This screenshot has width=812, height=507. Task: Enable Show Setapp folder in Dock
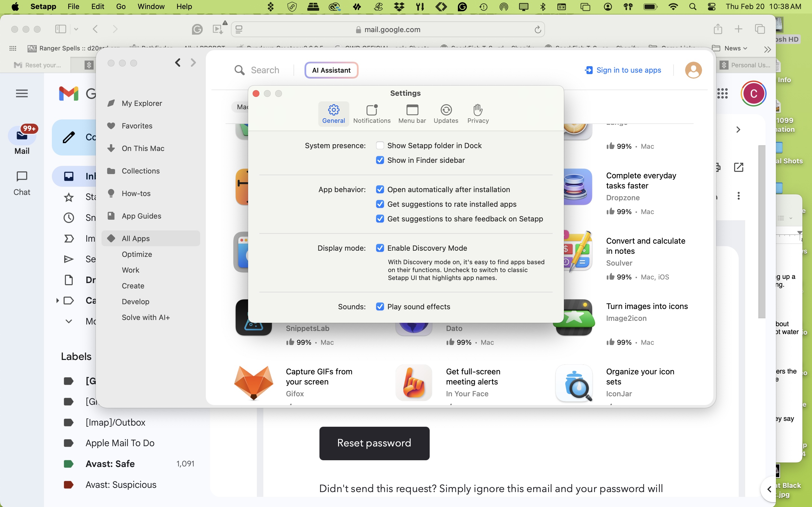[x=380, y=145]
